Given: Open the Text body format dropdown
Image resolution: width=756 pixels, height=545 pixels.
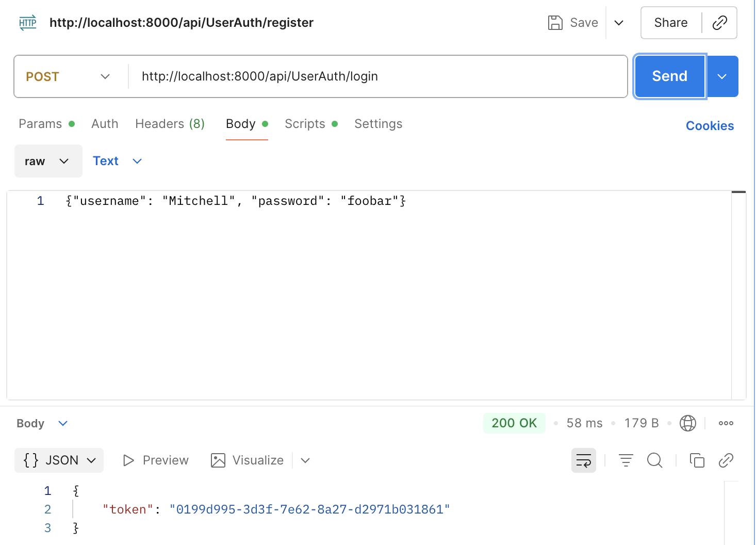Looking at the screenshot, I should pos(118,161).
